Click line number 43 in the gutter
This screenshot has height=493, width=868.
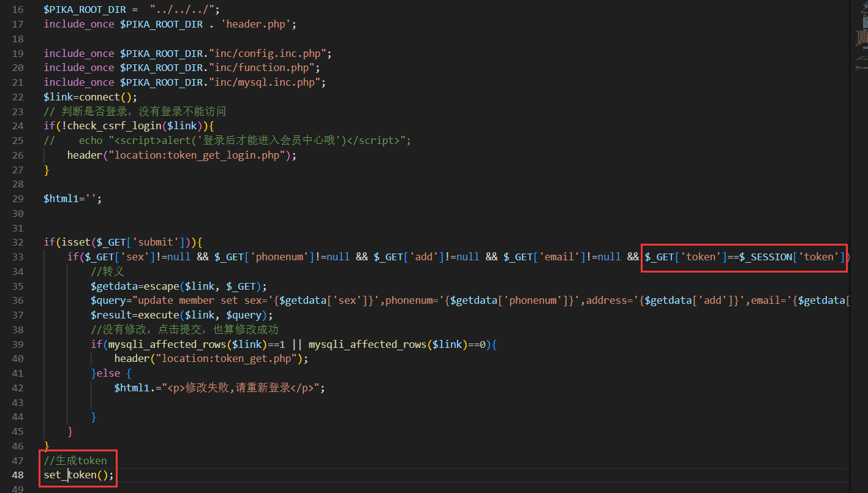(x=17, y=402)
